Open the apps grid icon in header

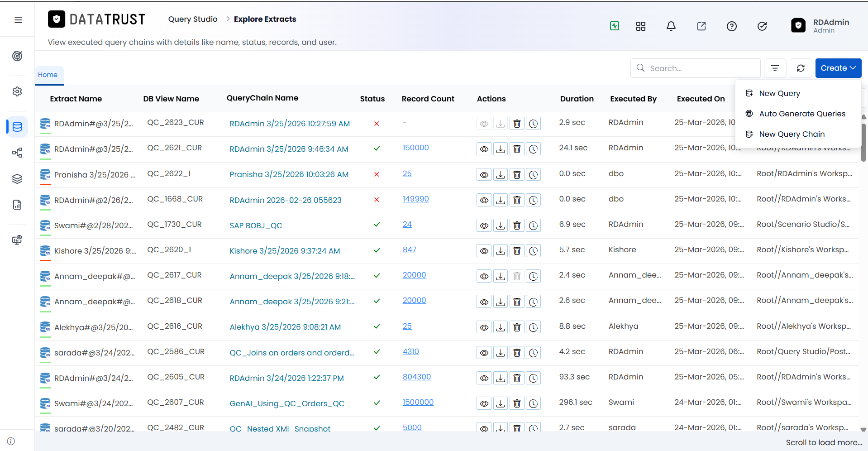coord(641,26)
